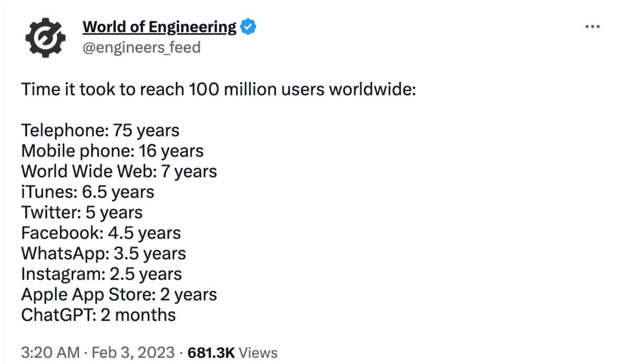
Task: Click the 'Time it took to reach' heading line
Action: click(x=218, y=90)
